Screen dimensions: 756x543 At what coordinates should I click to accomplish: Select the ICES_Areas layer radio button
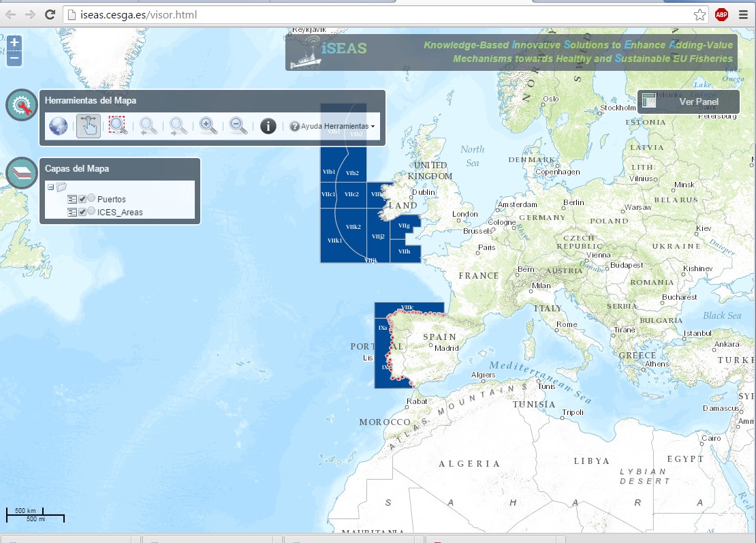[x=91, y=211]
